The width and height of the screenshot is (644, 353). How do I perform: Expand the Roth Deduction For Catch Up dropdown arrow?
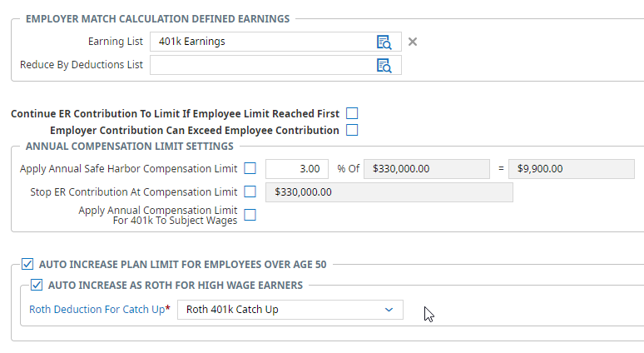click(389, 310)
